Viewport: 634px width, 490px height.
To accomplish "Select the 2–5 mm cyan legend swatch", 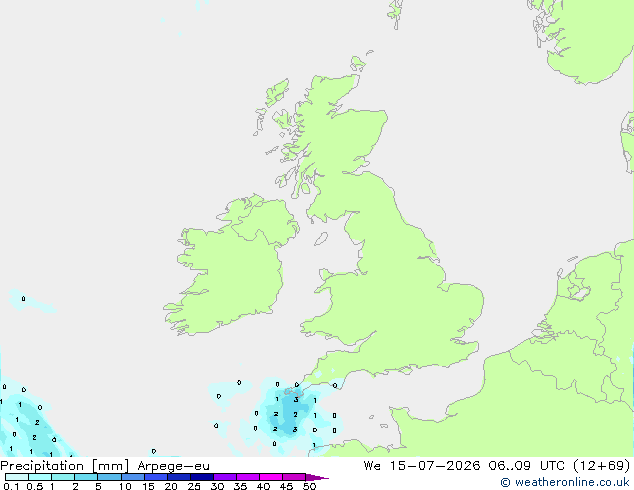I will [86, 477].
